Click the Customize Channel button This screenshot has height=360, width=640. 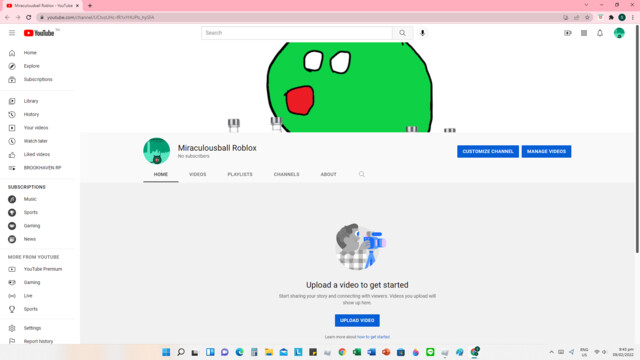(x=488, y=151)
